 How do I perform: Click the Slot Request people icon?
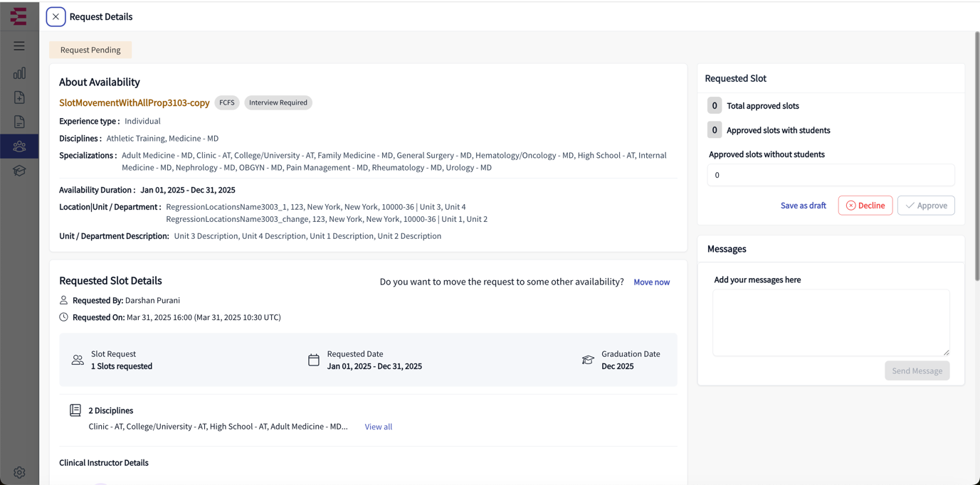(x=78, y=361)
